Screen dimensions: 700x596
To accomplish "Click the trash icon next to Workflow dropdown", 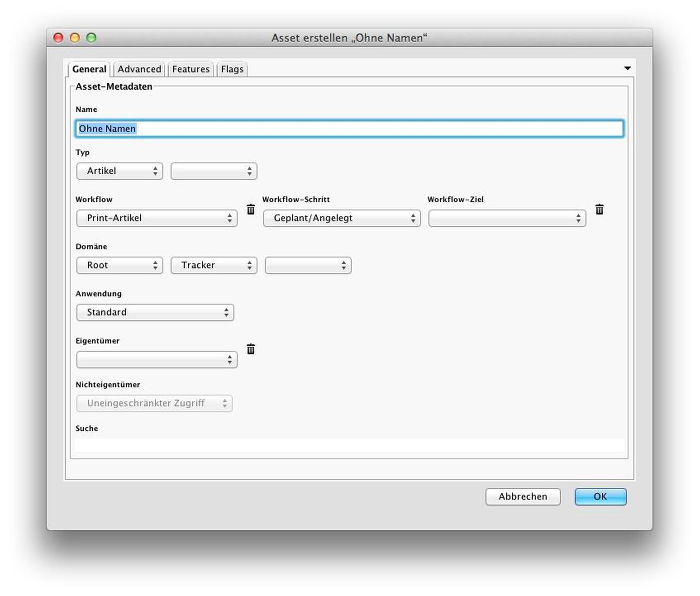I will point(251,209).
